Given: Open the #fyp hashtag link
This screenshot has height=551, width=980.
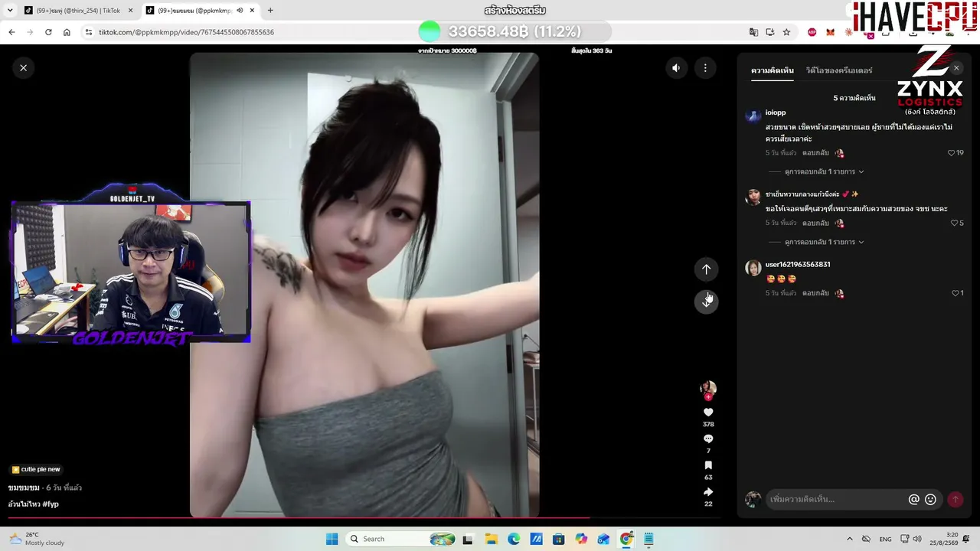Looking at the screenshot, I should click(51, 504).
